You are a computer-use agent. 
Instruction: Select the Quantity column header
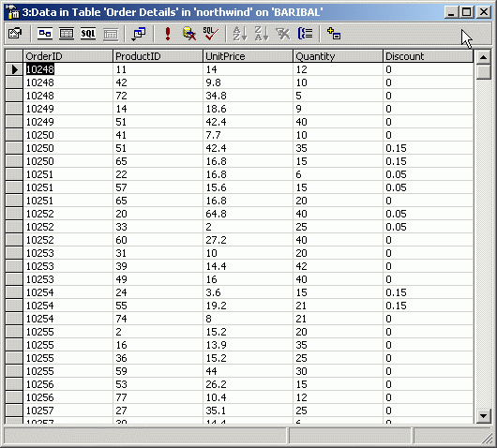pyautogui.click(x=338, y=56)
